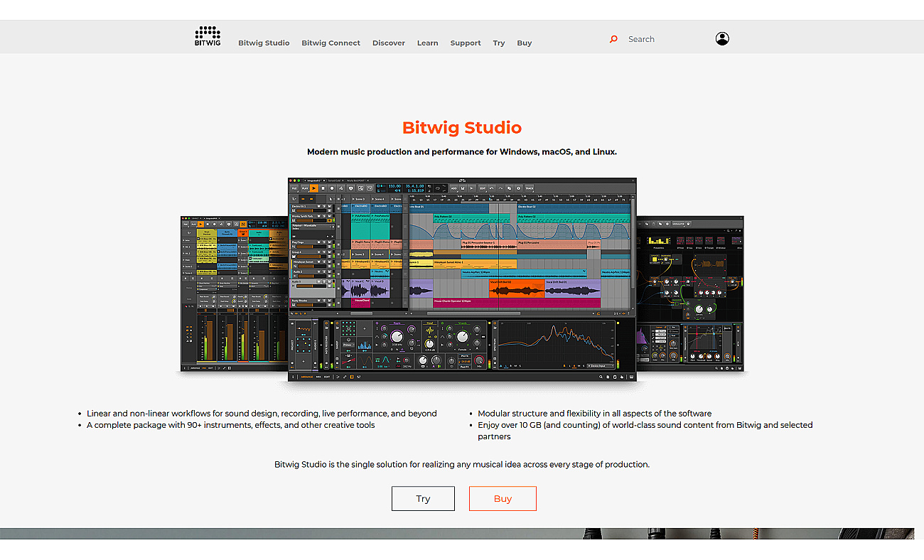The image size is (924, 560).
Task: Click 'Enjoy over 10 GB' bullet text
Action: (645, 431)
